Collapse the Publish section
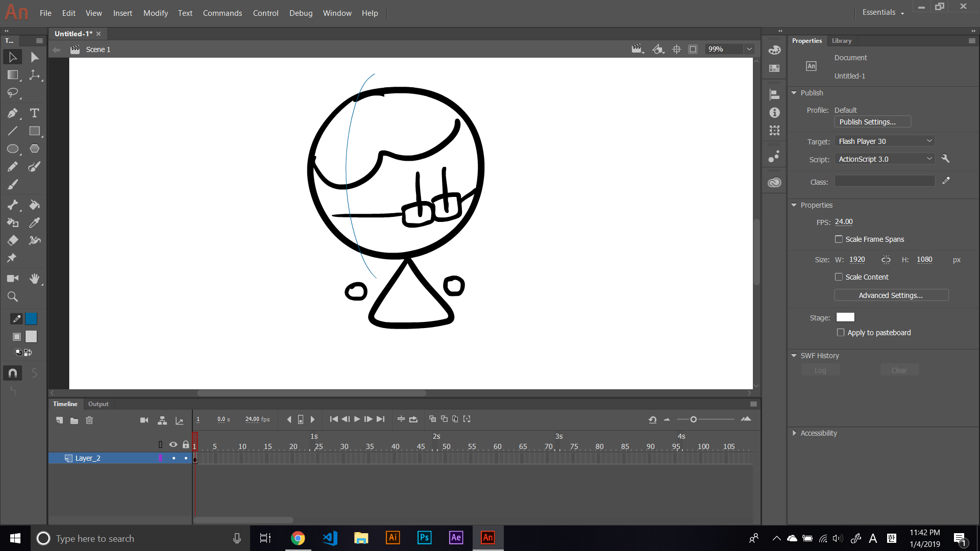Image resolution: width=980 pixels, height=551 pixels. click(795, 93)
